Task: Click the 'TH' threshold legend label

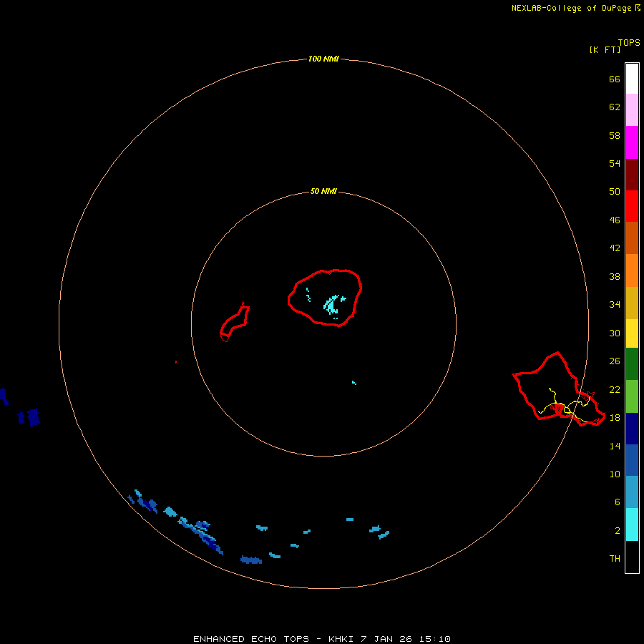Action: [x=615, y=558]
